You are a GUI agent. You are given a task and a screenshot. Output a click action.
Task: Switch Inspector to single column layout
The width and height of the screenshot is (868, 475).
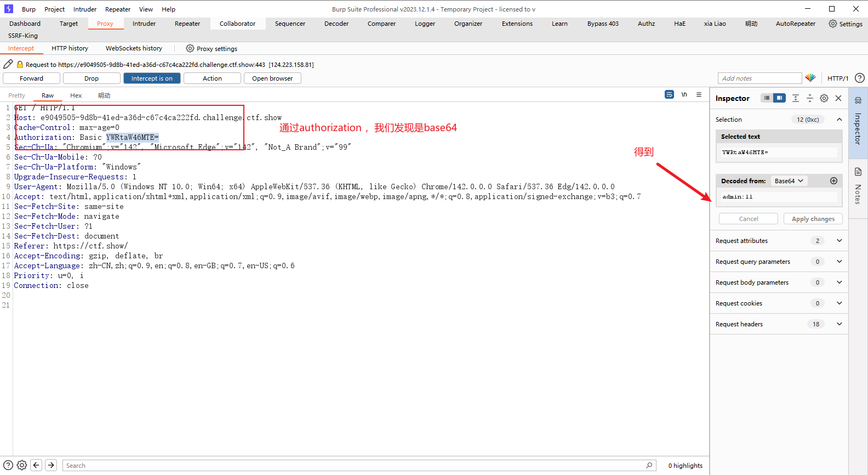(767, 98)
